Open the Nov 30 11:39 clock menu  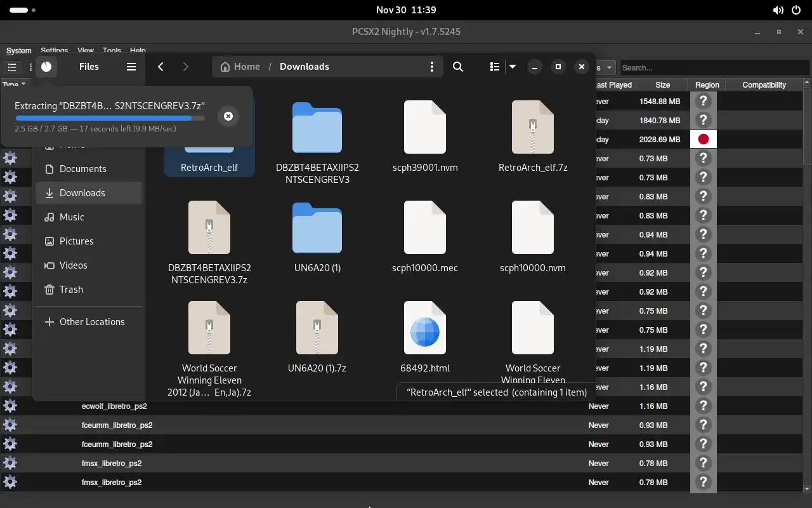point(406,10)
